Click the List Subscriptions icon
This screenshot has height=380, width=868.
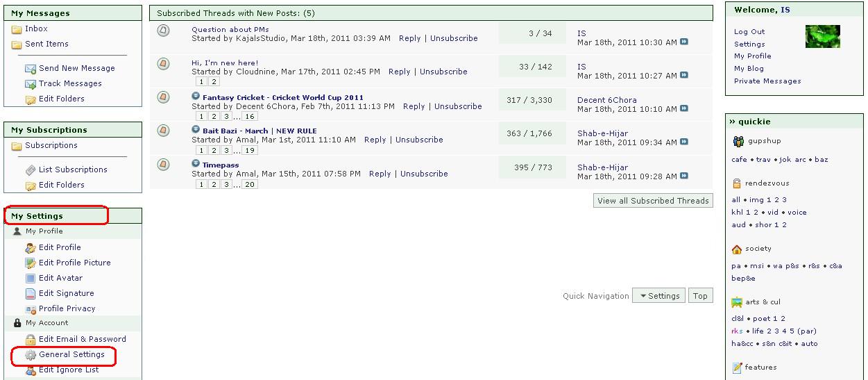31,170
